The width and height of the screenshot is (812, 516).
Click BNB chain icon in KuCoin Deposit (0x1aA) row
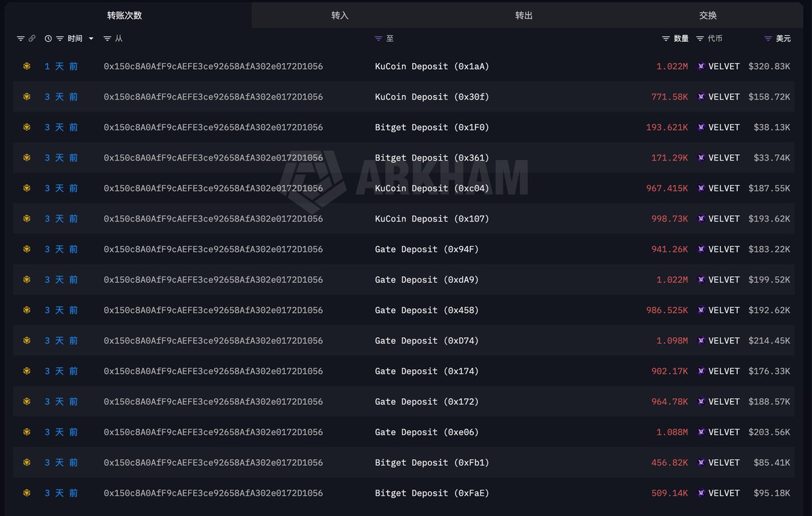coord(27,66)
